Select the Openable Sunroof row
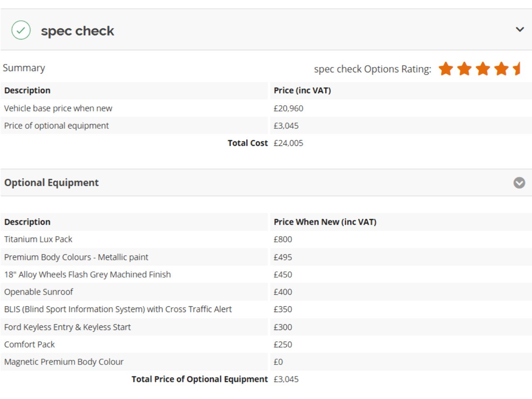This screenshot has height=399, width=532. (39, 292)
